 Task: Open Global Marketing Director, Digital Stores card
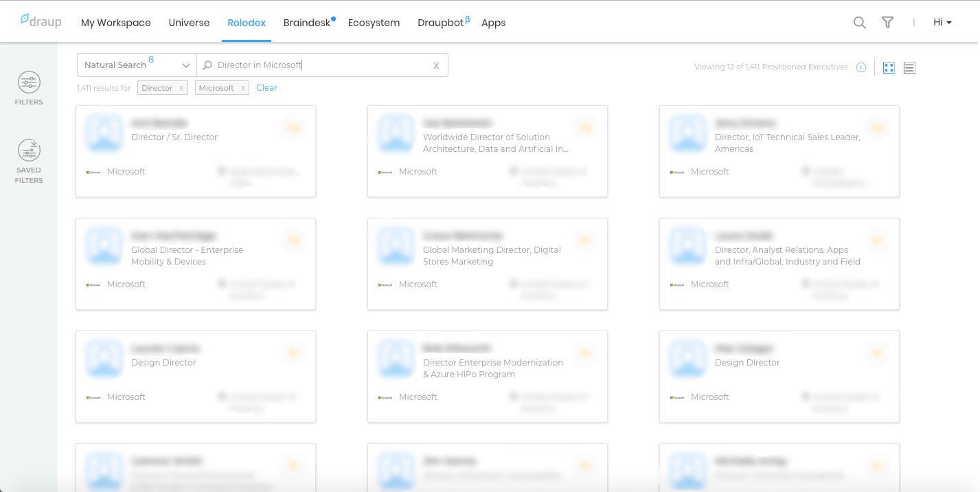pos(488,264)
